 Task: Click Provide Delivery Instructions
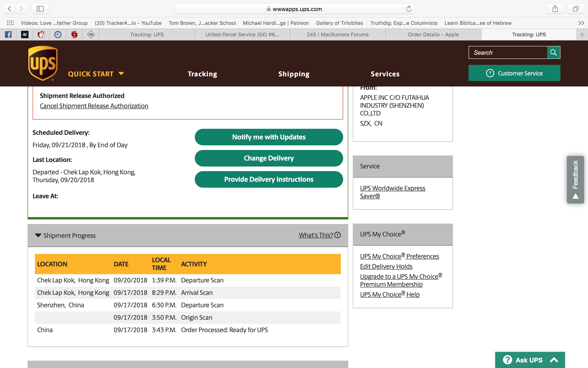click(269, 179)
